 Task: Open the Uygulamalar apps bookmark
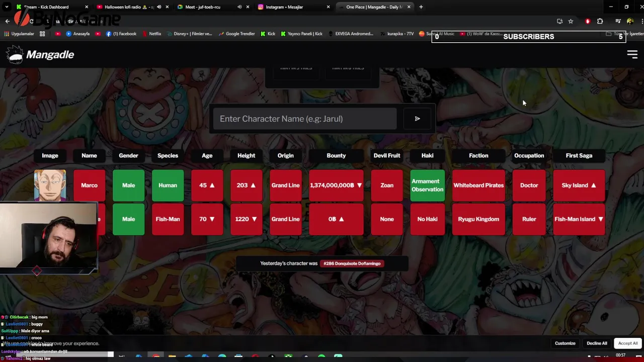(19, 34)
